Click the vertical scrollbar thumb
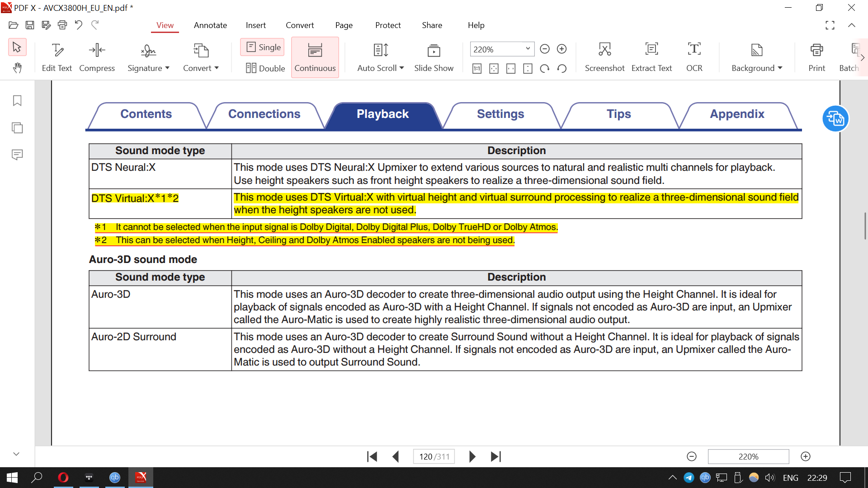The image size is (868, 488). (865, 226)
